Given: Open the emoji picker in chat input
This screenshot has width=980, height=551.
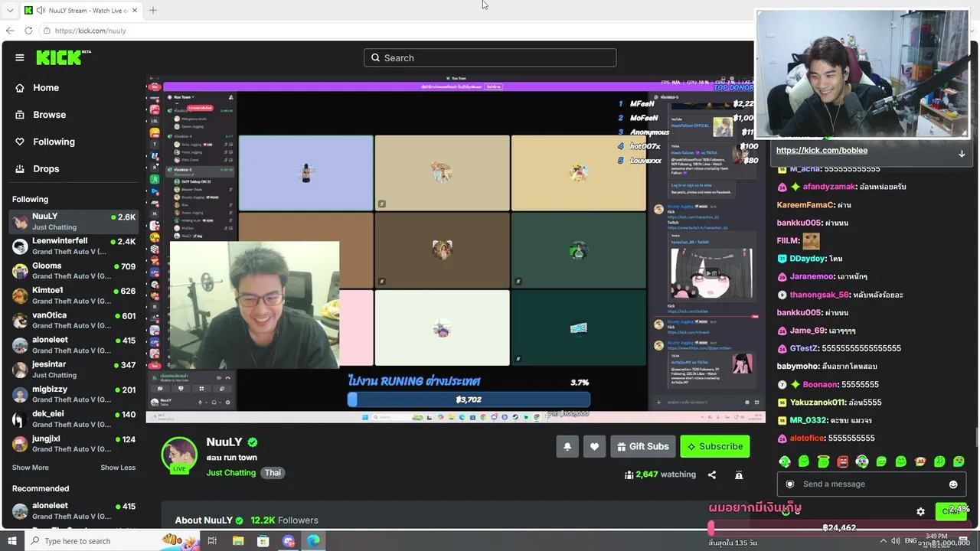Looking at the screenshot, I should [953, 484].
